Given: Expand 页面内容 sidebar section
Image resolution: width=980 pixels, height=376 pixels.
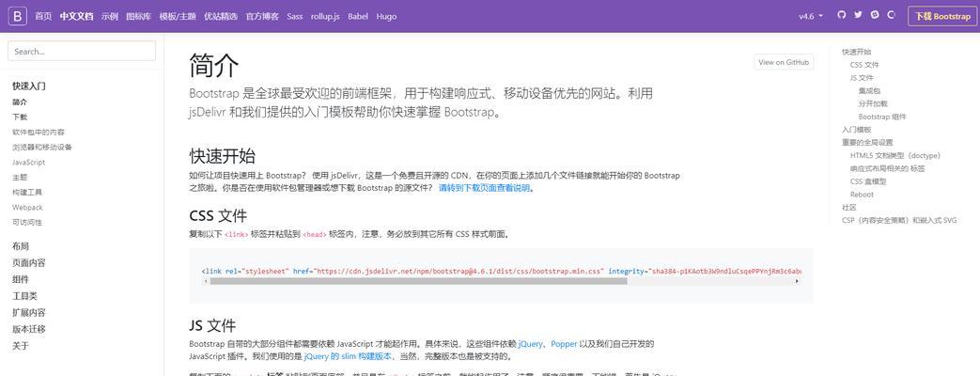Looking at the screenshot, I should (x=29, y=263).
